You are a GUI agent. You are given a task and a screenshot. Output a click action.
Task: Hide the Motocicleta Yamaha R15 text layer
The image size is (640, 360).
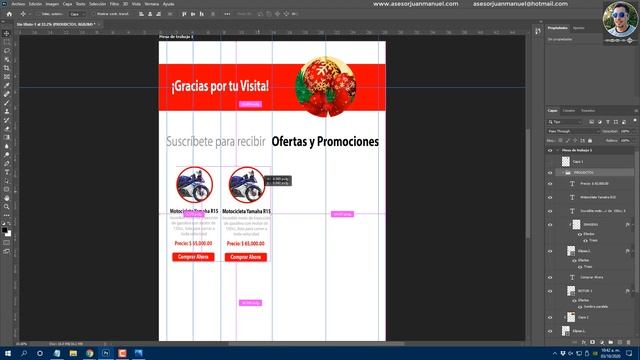click(550, 198)
